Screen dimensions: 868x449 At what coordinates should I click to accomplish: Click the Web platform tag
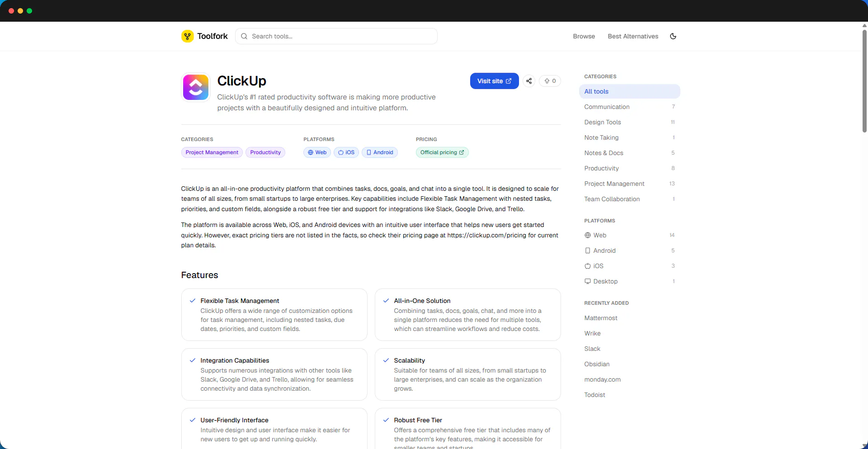tap(317, 152)
